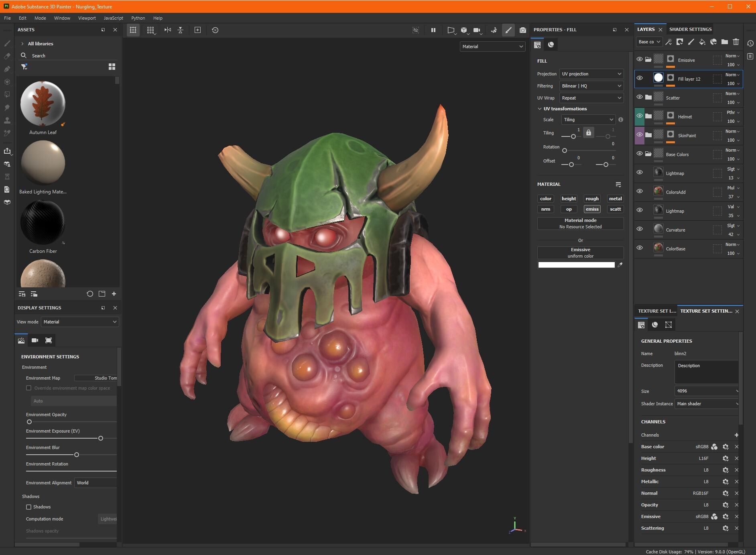Open Base color channel settings gear
Image resolution: width=756 pixels, height=555 pixels.
point(726,447)
